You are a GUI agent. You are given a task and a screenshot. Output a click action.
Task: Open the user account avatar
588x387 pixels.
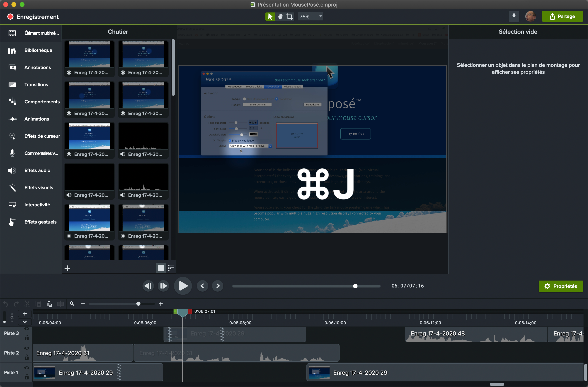click(x=530, y=16)
